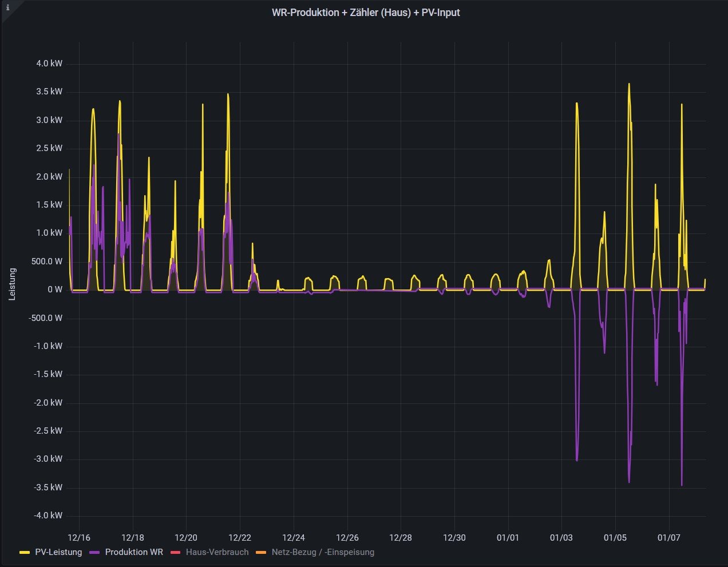Click the 0 W y-axis label

pos(55,290)
